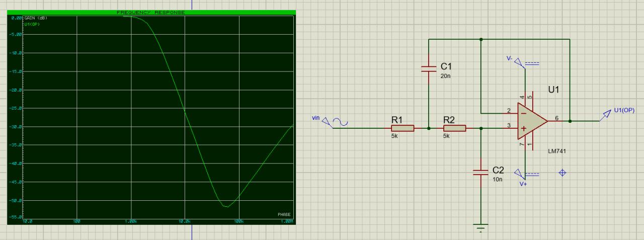The height and width of the screenshot is (240, 644).
Task: Select the LM741 op-amp triangle
Action: click(532, 122)
